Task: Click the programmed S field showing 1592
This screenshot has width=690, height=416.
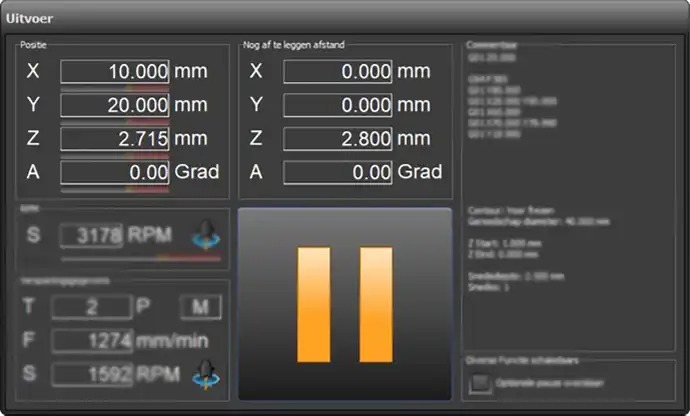Action: coord(92,375)
